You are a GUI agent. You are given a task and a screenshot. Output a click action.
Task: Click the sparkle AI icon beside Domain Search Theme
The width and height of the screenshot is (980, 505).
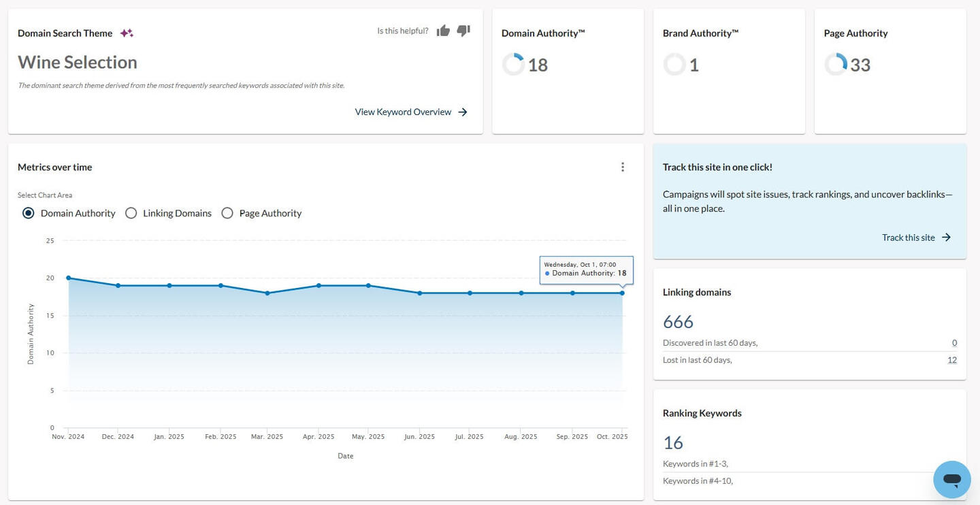(x=127, y=33)
